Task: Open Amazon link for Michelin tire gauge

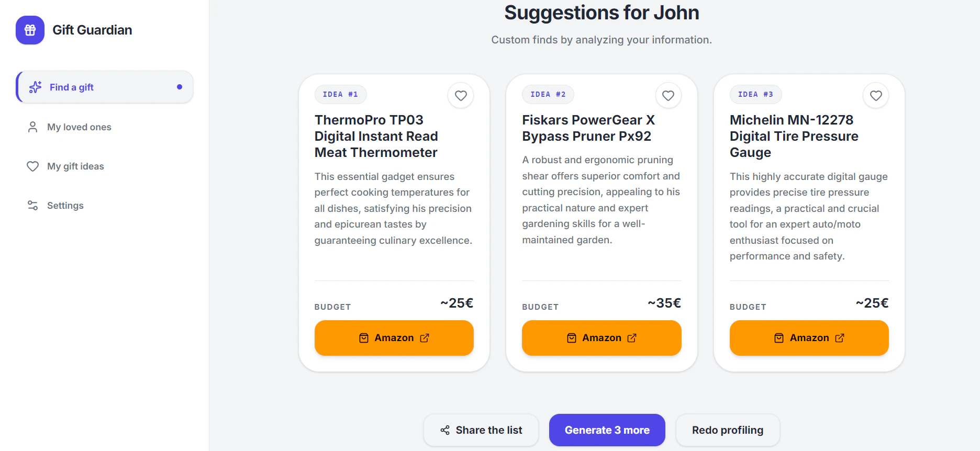Action: click(x=809, y=338)
